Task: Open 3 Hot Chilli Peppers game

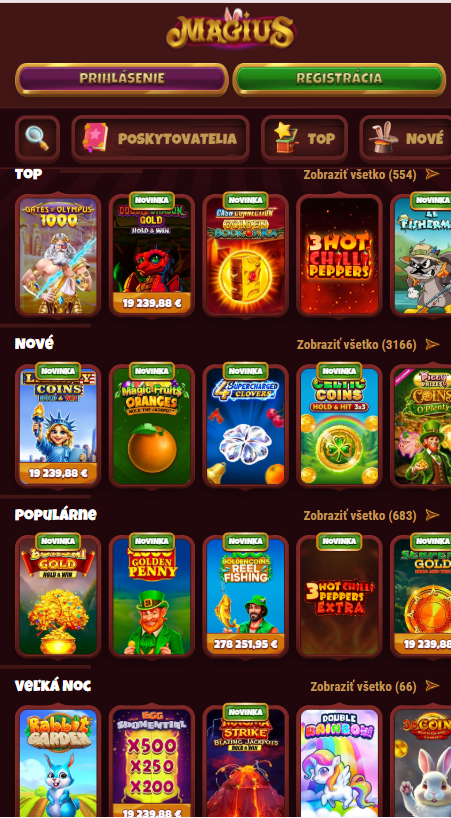Action: pos(339,256)
